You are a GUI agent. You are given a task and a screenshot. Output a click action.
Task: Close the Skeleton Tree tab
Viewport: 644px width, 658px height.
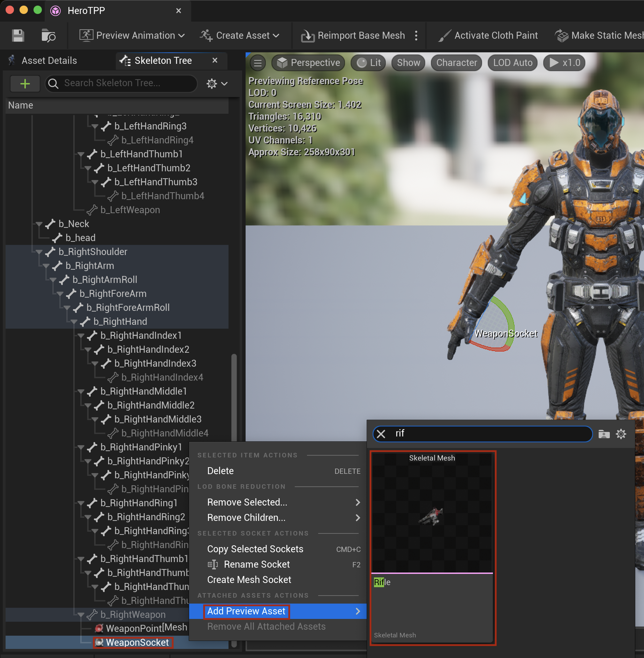(x=215, y=60)
